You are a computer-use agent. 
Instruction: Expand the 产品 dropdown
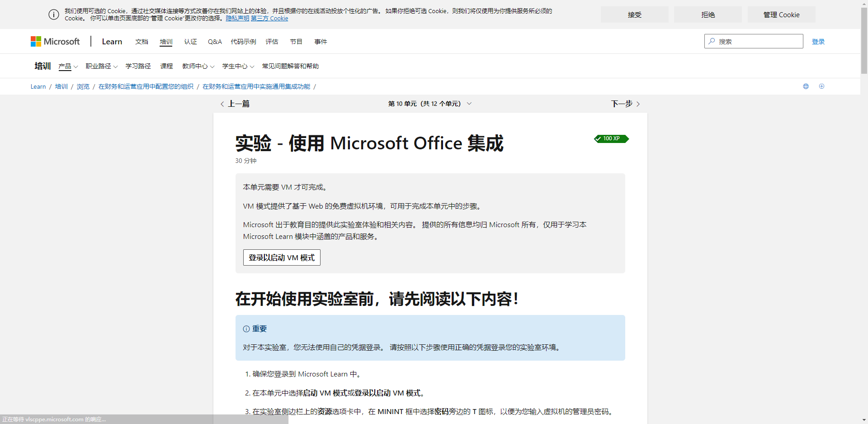[x=68, y=66]
